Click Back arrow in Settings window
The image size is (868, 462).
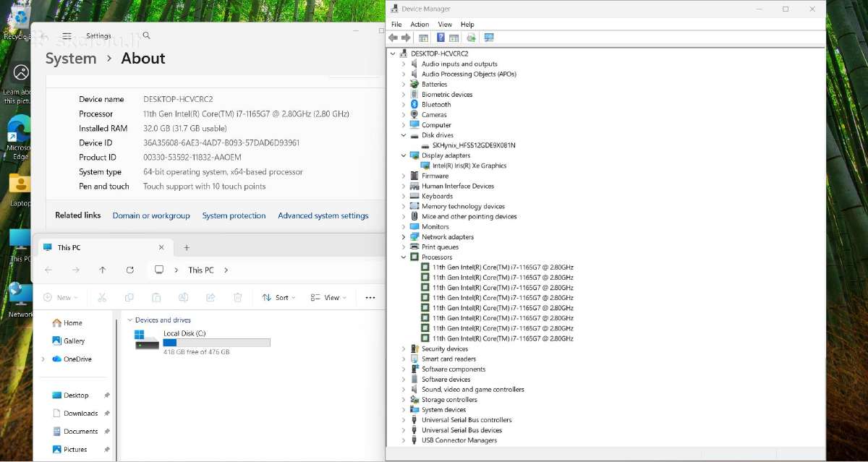tap(44, 35)
